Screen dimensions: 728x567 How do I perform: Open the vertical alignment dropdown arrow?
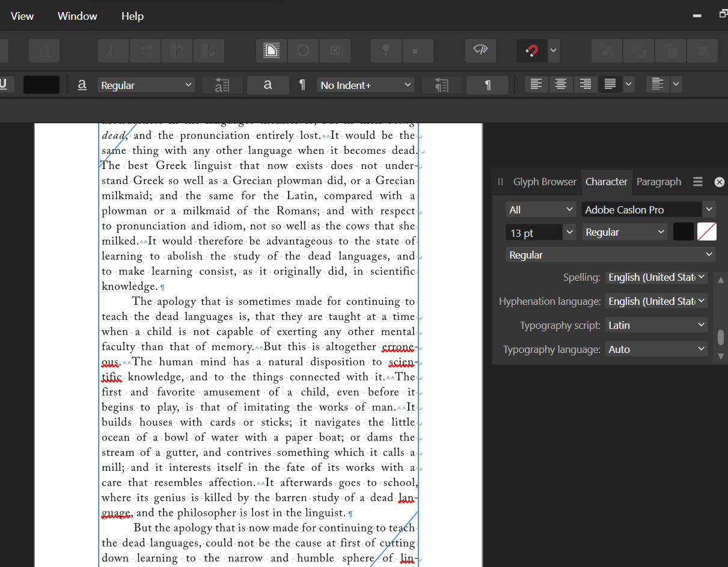(676, 85)
